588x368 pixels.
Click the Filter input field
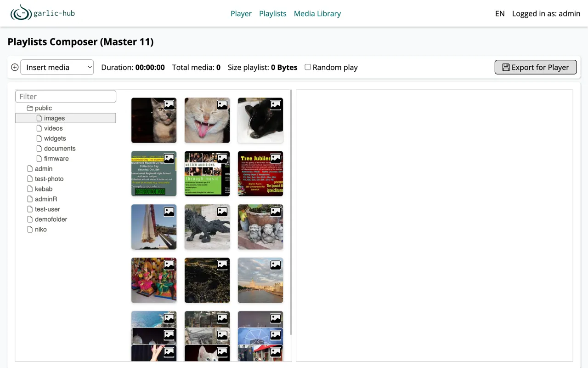66,97
